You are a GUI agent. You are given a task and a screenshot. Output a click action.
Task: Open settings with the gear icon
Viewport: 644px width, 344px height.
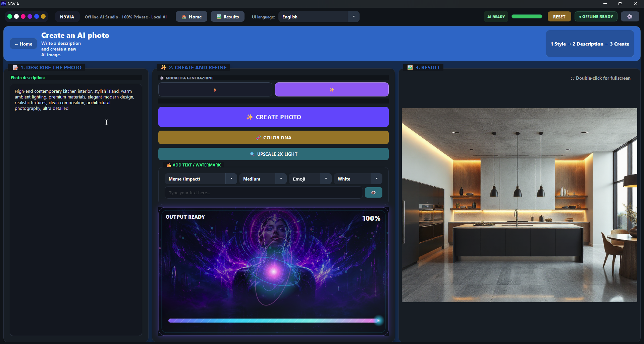[630, 17]
